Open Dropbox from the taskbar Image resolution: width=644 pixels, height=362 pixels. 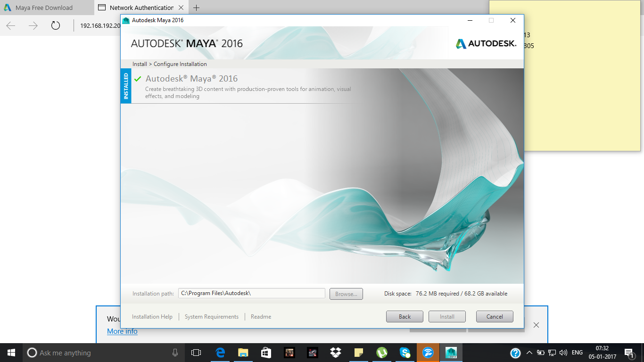pos(335,352)
